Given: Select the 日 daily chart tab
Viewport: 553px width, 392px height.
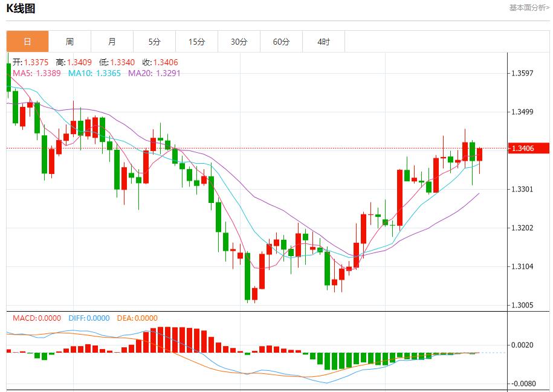Looking at the screenshot, I should (x=27, y=42).
